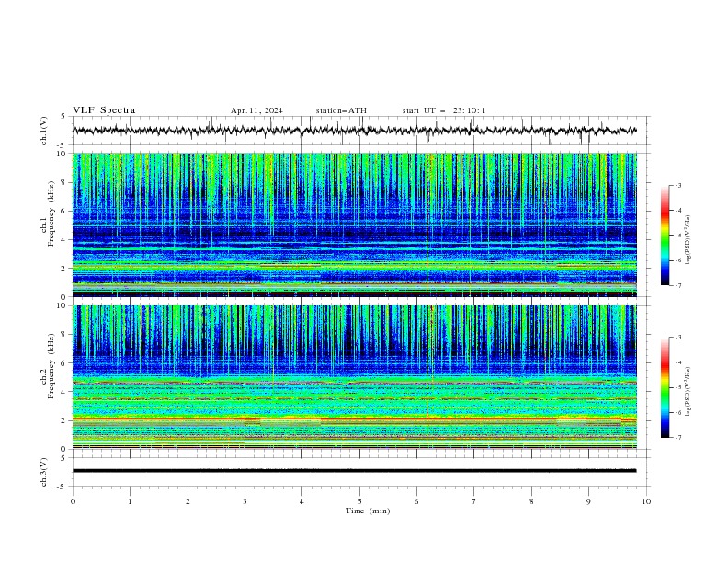Click the '10' kHz tick on ch.2 frequency axis

click(62, 305)
